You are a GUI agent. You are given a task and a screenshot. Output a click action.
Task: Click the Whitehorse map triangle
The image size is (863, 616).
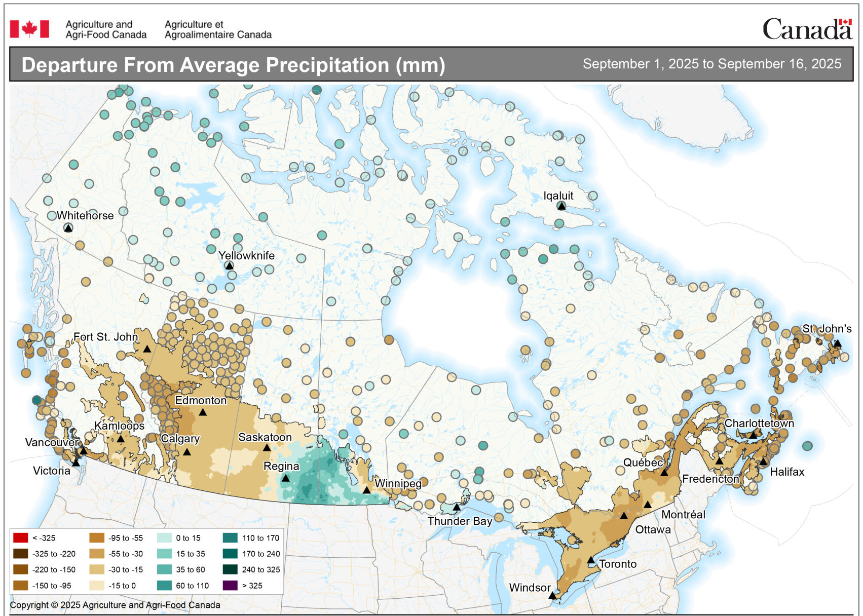68,228
